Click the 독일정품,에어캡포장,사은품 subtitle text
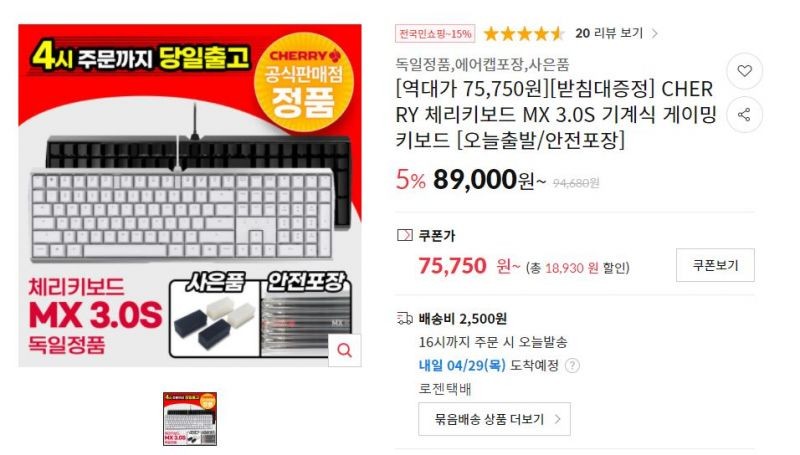The width and height of the screenshot is (800, 455). tap(483, 65)
